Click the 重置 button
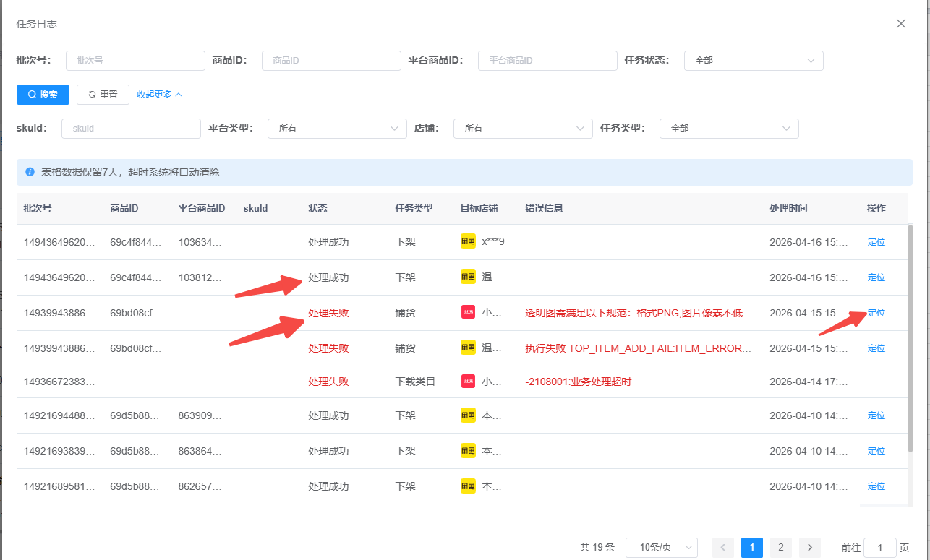Image resolution: width=930 pixels, height=560 pixels. (x=103, y=95)
